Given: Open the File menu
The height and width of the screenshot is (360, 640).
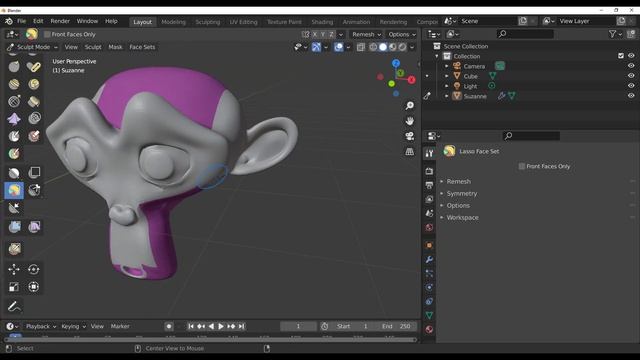Looking at the screenshot, I should click(x=21, y=21).
